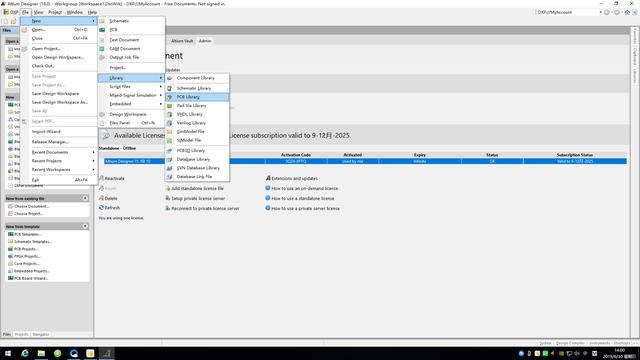Click the SIModel File icon
Screen dimensions: 640x360
tap(169, 140)
